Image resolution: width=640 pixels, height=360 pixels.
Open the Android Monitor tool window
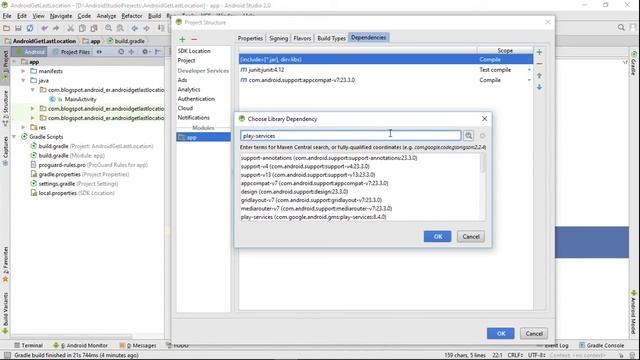pyautogui.click(x=80, y=345)
